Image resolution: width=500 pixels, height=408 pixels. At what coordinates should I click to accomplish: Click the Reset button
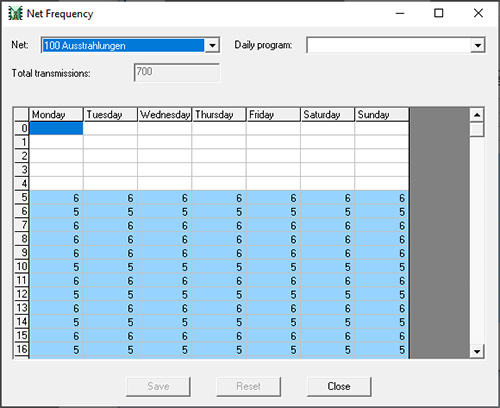pos(248,387)
